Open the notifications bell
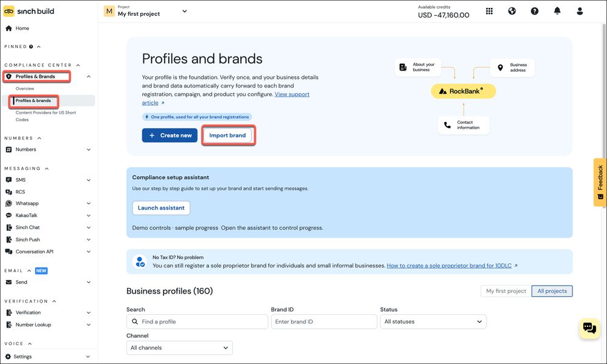607x364 pixels. pos(557,11)
